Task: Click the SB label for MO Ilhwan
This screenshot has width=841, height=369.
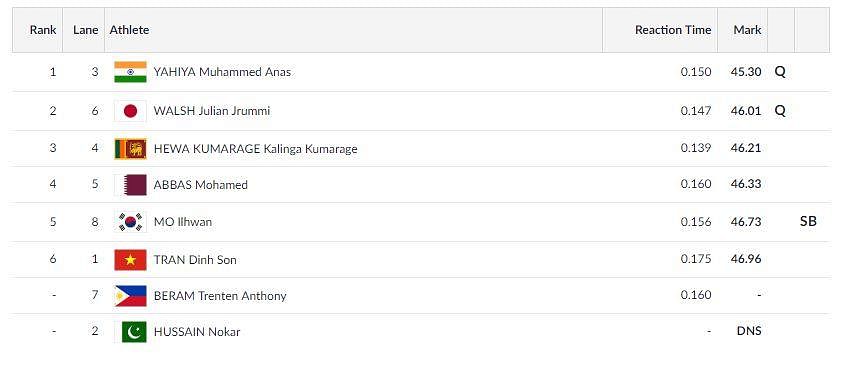Action: [808, 222]
